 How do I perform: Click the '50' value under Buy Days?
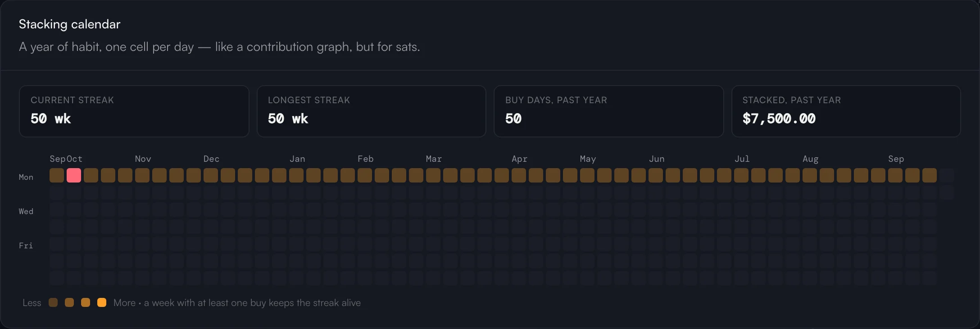pos(513,119)
